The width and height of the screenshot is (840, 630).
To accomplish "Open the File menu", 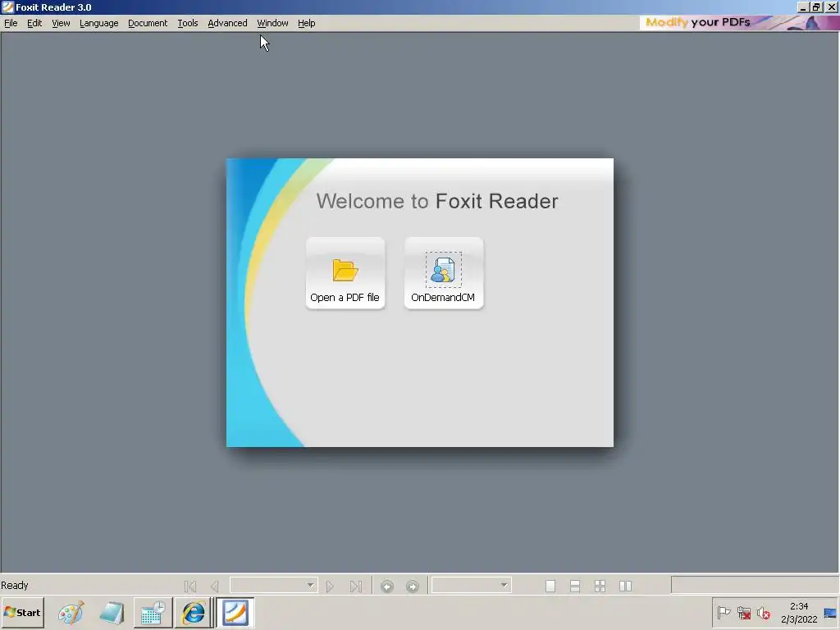I will (11, 23).
